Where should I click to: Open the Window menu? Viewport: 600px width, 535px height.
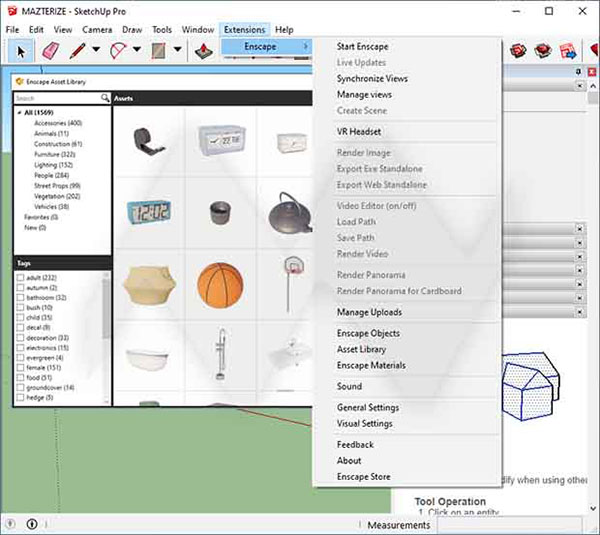pos(198,29)
